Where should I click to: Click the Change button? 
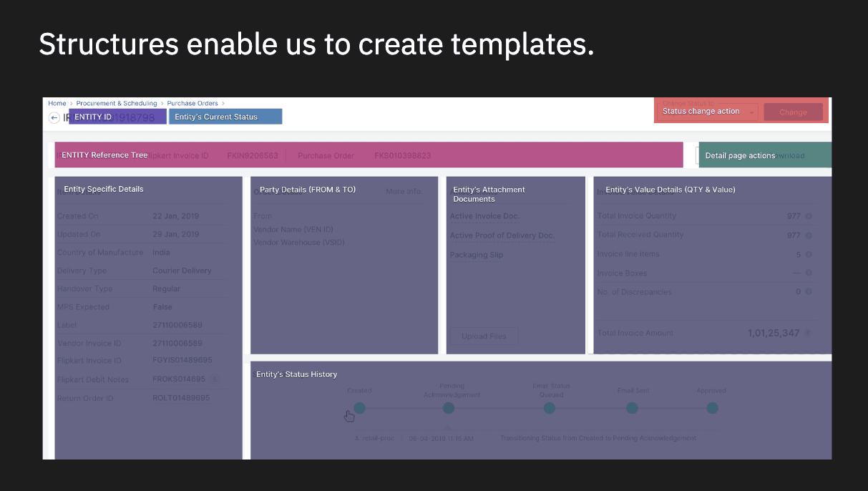793,112
